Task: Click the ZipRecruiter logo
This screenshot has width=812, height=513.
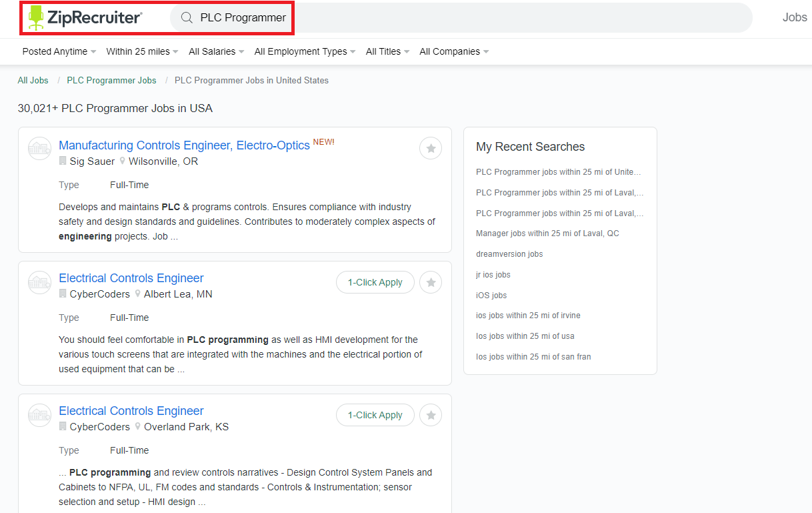Action: coord(85,18)
